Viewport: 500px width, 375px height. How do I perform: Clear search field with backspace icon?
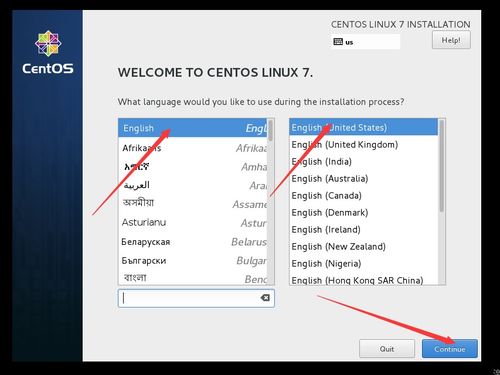click(265, 298)
